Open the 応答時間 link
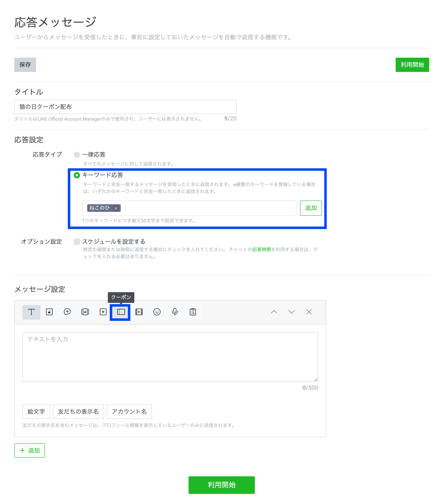 pyautogui.click(x=262, y=249)
